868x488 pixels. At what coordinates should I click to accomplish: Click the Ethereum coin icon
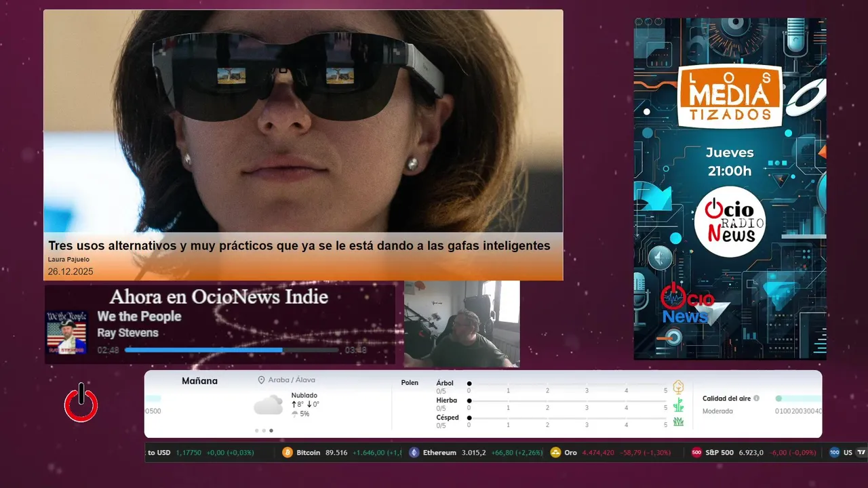point(414,452)
